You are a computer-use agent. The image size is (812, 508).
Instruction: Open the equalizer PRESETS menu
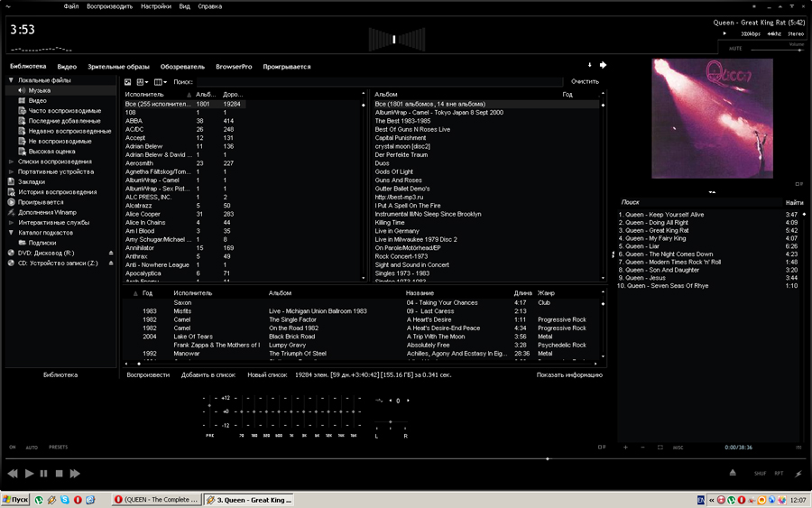pos(58,448)
